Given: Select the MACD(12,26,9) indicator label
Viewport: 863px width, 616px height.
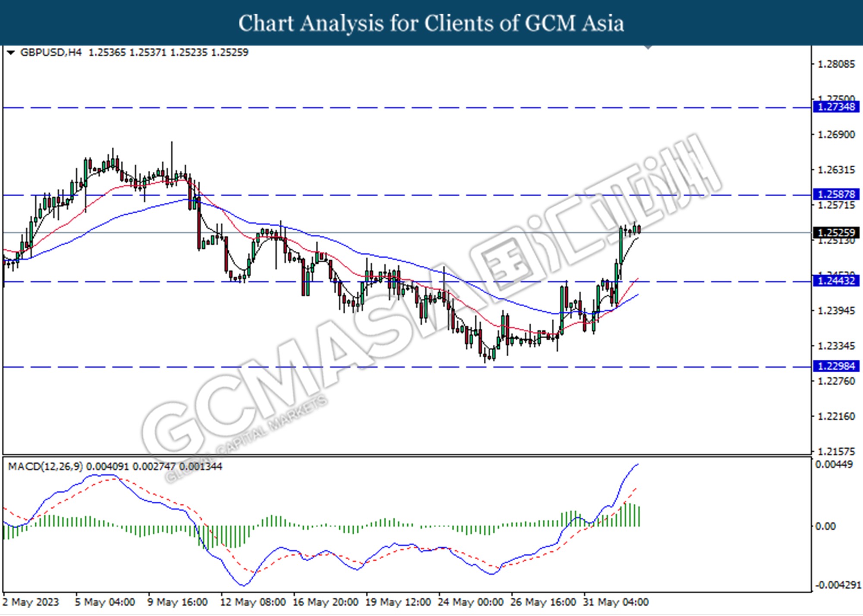Looking at the screenshot, I should pos(45,466).
